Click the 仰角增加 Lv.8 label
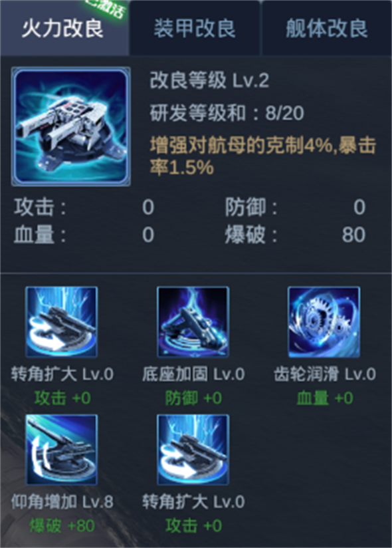392x548 pixels. (x=62, y=502)
